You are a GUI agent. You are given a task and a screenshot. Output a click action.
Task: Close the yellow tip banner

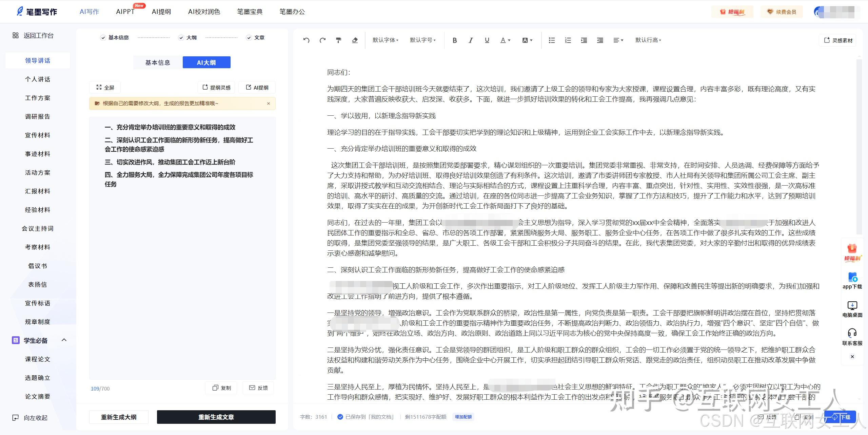(269, 103)
